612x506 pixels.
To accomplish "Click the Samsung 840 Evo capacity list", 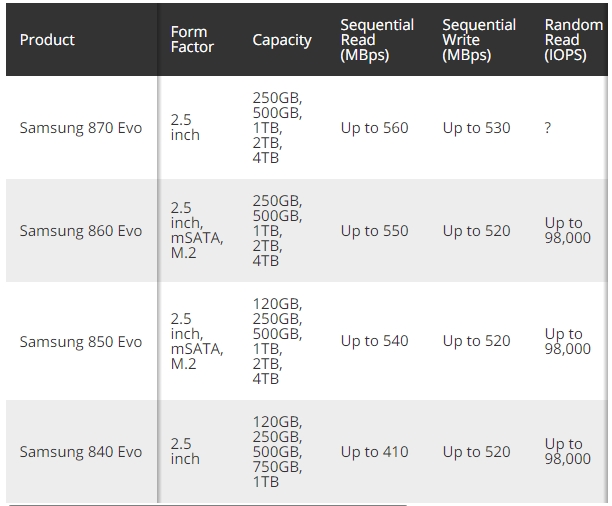I will [x=277, y=452].
